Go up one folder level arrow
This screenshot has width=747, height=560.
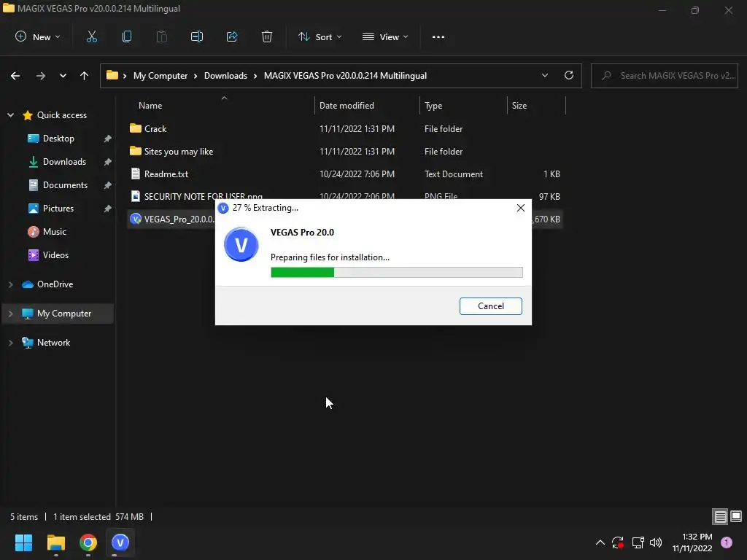pos(85,76)
